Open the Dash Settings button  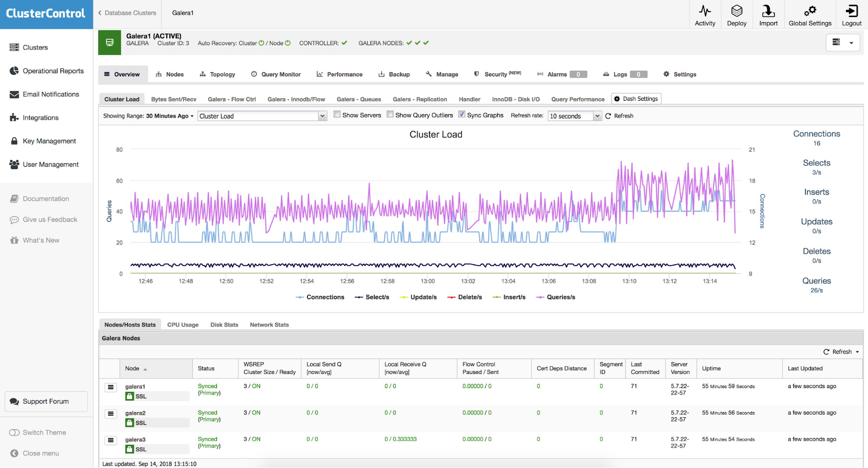pos(636,99)
